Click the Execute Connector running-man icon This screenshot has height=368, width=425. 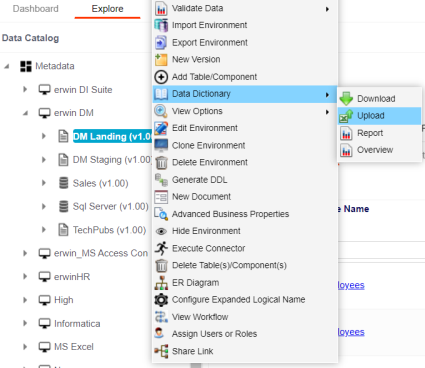click(x=161, y=248)
